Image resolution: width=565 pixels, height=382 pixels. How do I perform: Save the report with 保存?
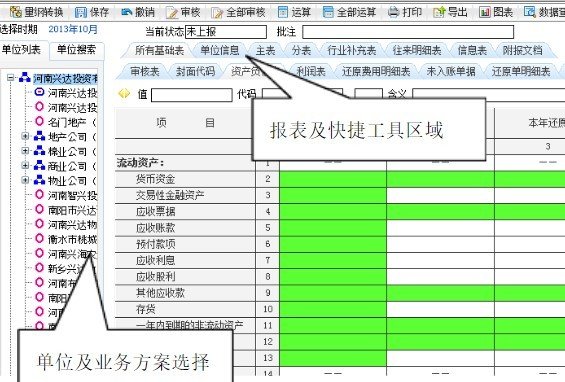(92, 12)
